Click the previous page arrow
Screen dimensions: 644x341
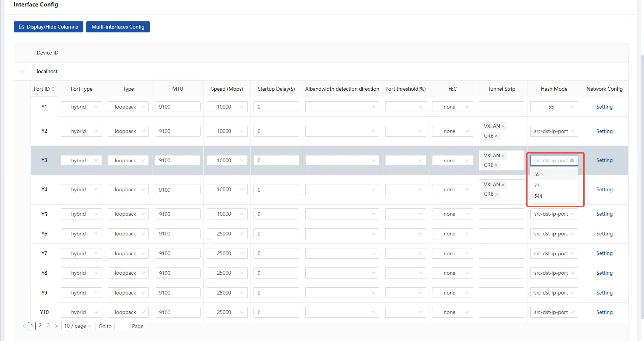[x=24, y=326]
